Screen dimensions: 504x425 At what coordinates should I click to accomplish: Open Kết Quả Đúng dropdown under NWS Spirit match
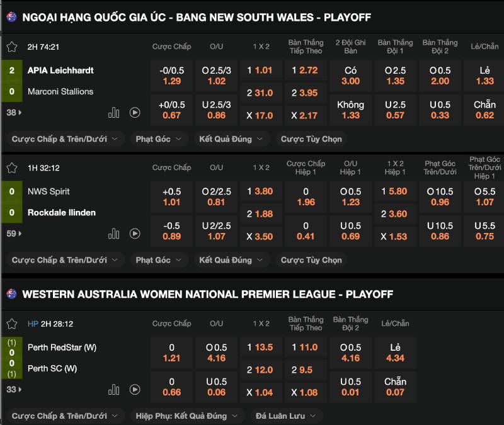[231, 260]
